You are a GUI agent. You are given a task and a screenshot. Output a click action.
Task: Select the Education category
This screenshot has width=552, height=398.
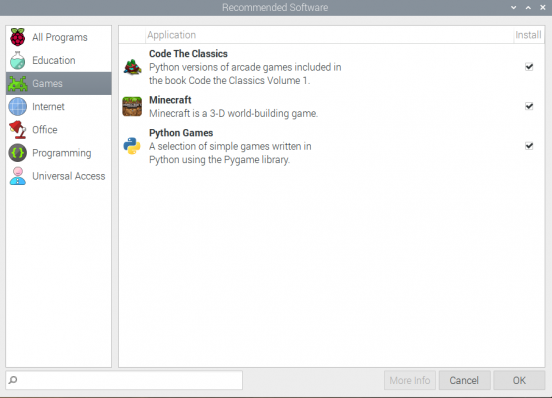[x=59, y=60]
